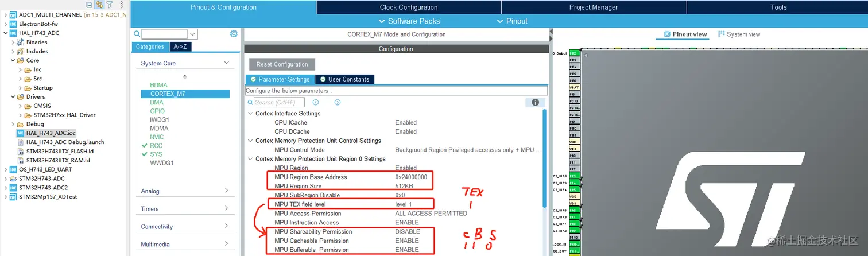The width and height of the screenshot is (868, 256).
Task: Collapse Cortex Interface Settings group
Action: tap(250, 113)
